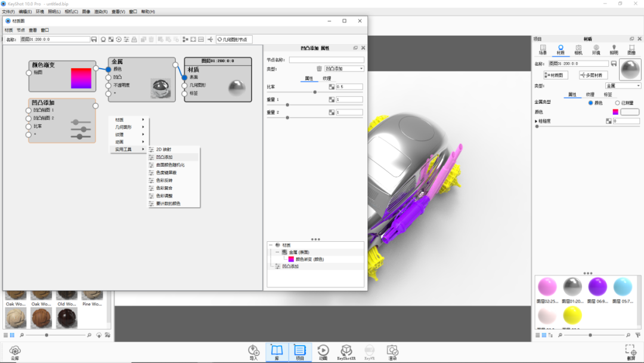Switch to the 标签 tab in the project material panel
This screenshot has width=644, height=363.
click(608, 94)
